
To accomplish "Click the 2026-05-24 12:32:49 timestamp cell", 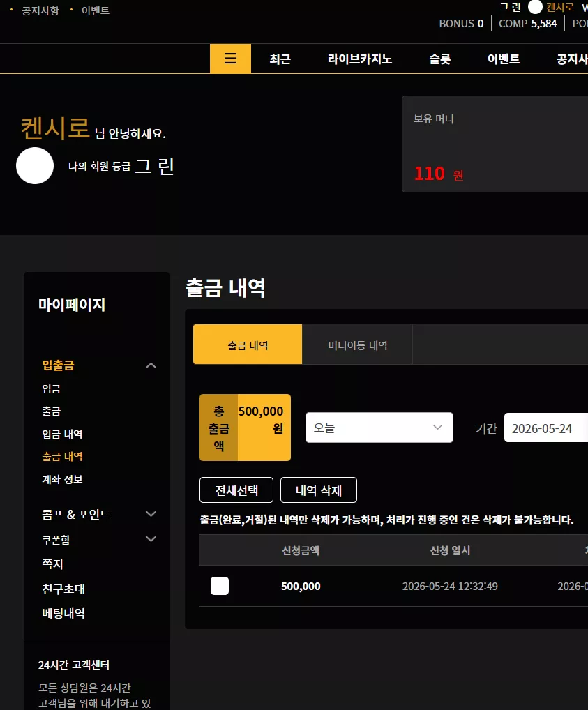I will pyautogui.click(x=450, y=586).
